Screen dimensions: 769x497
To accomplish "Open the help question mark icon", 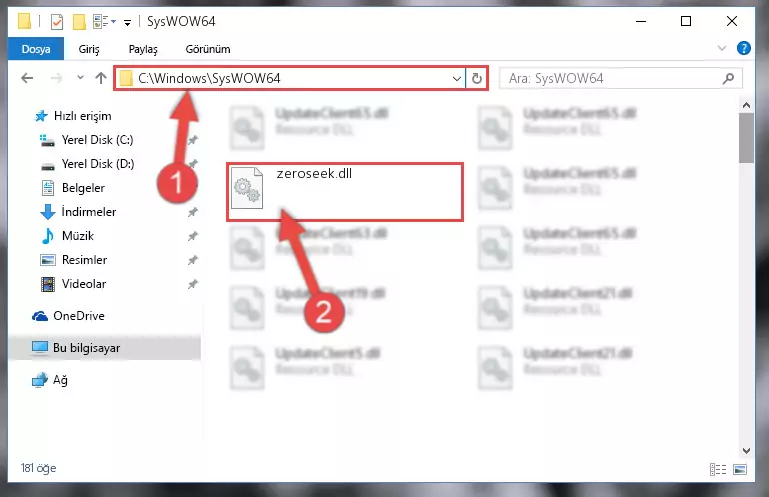I will pyautogui.click(x=743, y=49).
